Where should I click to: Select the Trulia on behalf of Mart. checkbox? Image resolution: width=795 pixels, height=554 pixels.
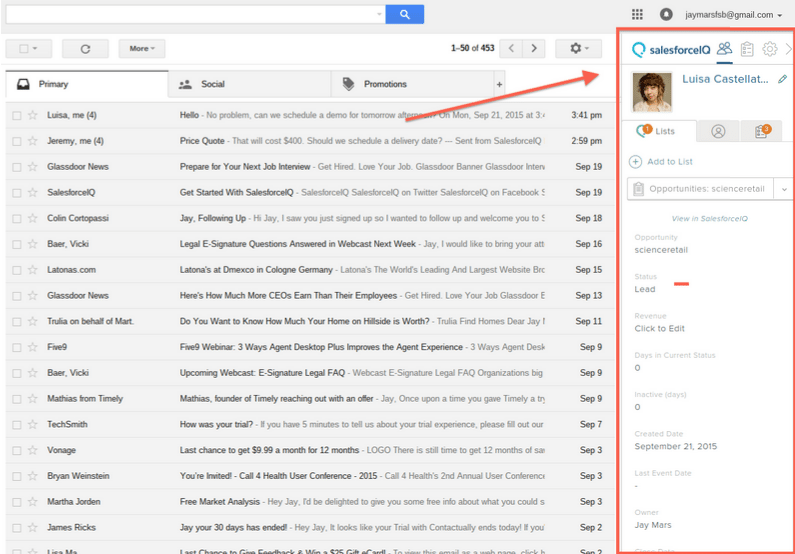tap(17, 322)
